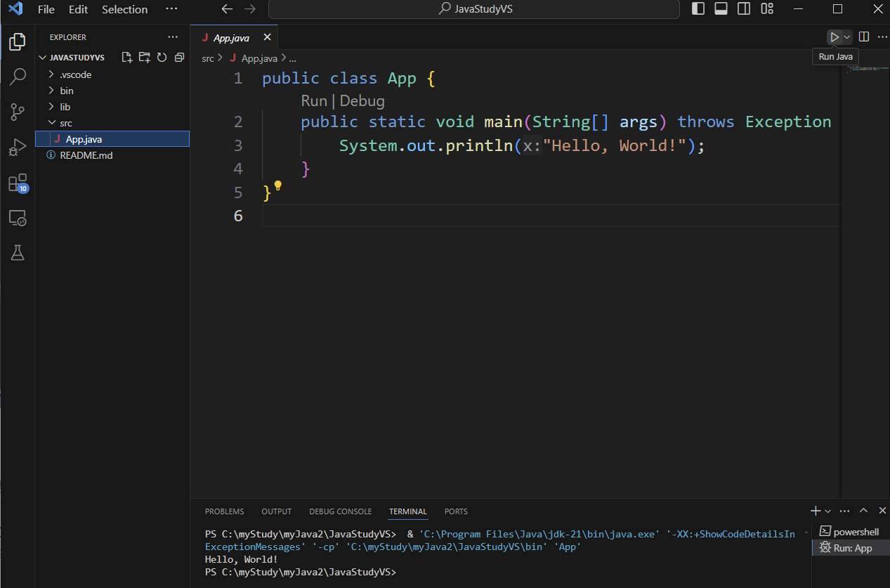This screenshot has height=588, width=890.
Task: Open the Edit menu
Action: 78,9
